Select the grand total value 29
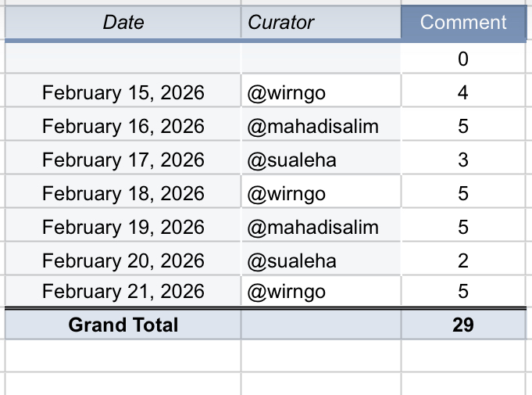This screenshot has width=532, height=395. (463, 325)
